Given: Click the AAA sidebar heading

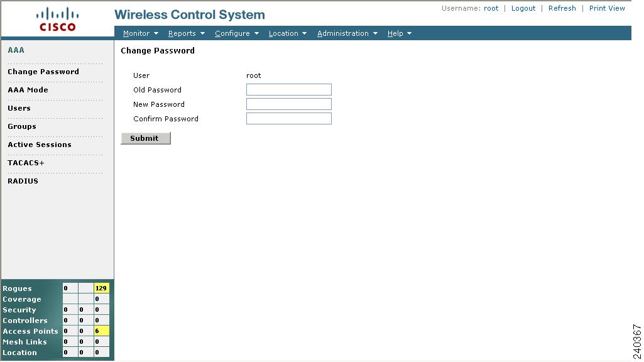Looking at the screenshot, I should pos(16,50).
